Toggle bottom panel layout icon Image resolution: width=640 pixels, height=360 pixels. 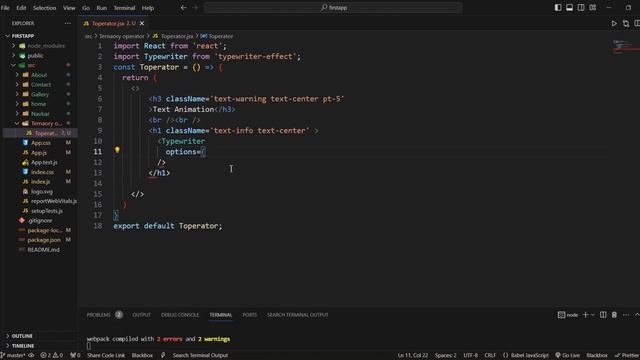(569, 8)
